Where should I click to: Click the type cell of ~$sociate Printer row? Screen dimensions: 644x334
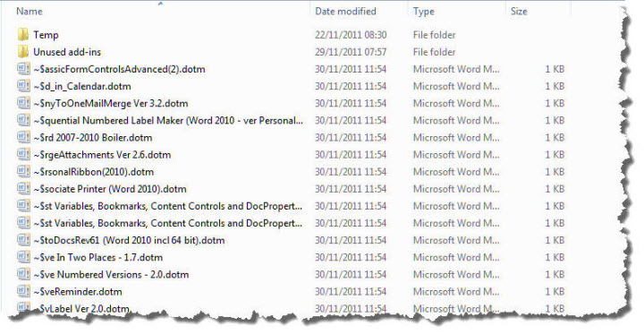point(456,189)
